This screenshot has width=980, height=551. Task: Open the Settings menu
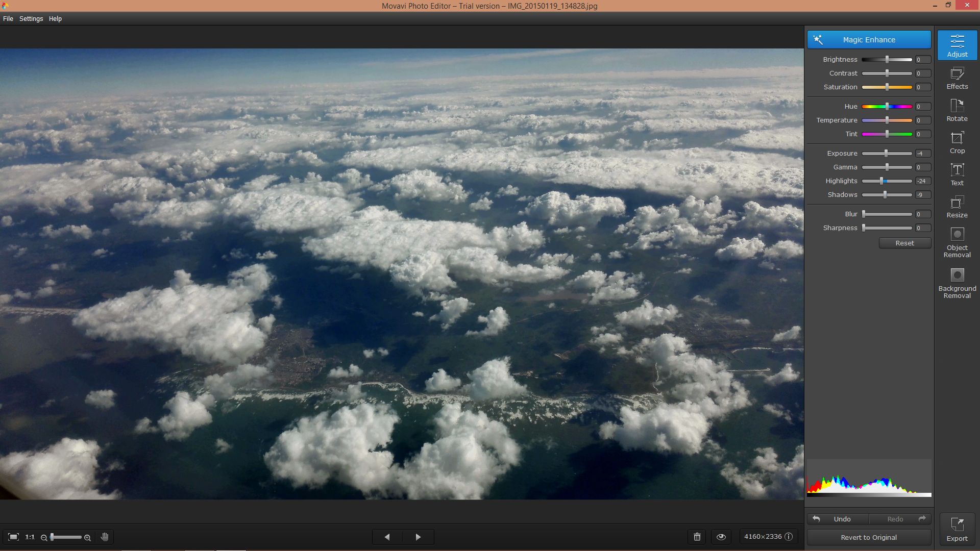click(x=31, y=18)
